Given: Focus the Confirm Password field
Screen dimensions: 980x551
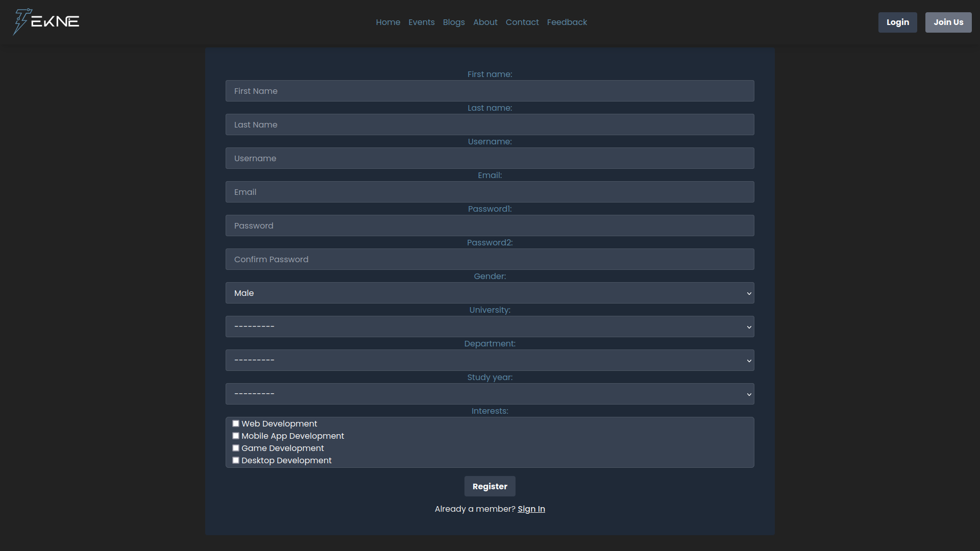Looking at the screenshot, I should click(x=489, y=259).
